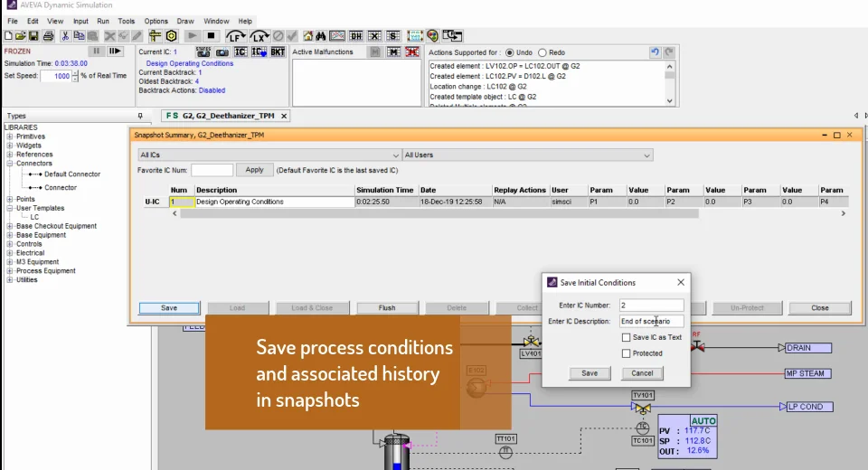This screenshot has width=868, height=470.
Task: Click the color palette toolbar icon
Action: [432, 36]
